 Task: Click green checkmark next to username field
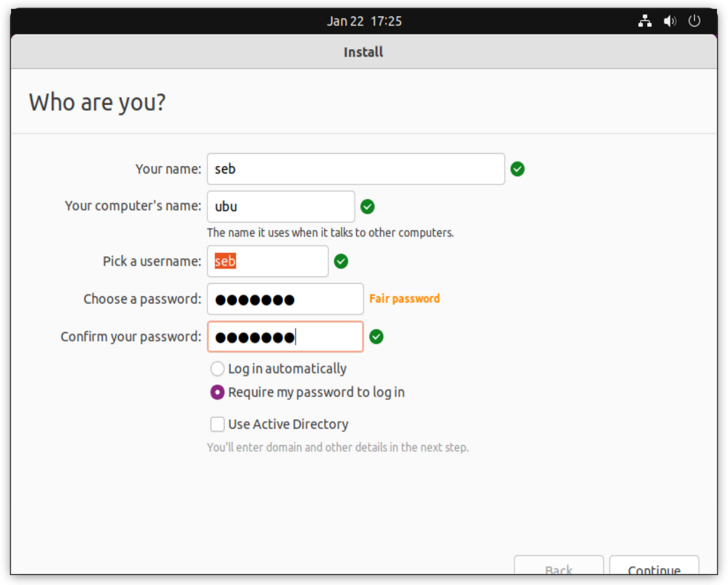click(341, 262)
